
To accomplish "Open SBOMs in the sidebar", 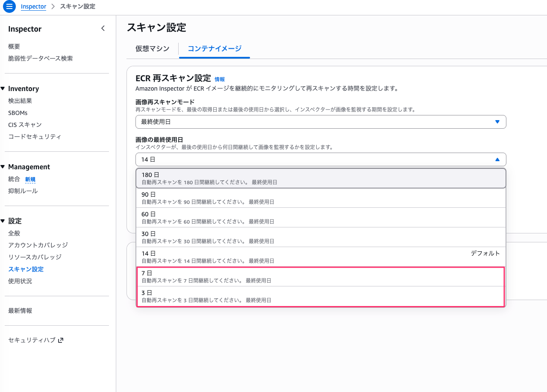I will click(18, 113).
